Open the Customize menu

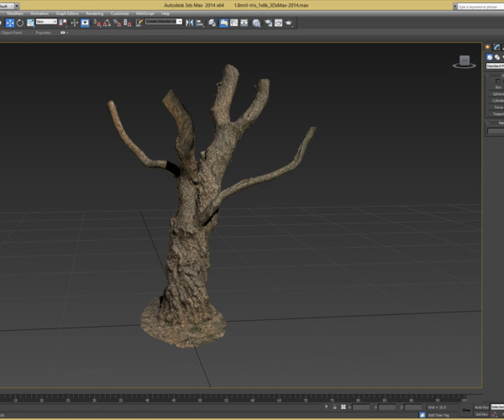pyautogui.click(x=119, y=13)
